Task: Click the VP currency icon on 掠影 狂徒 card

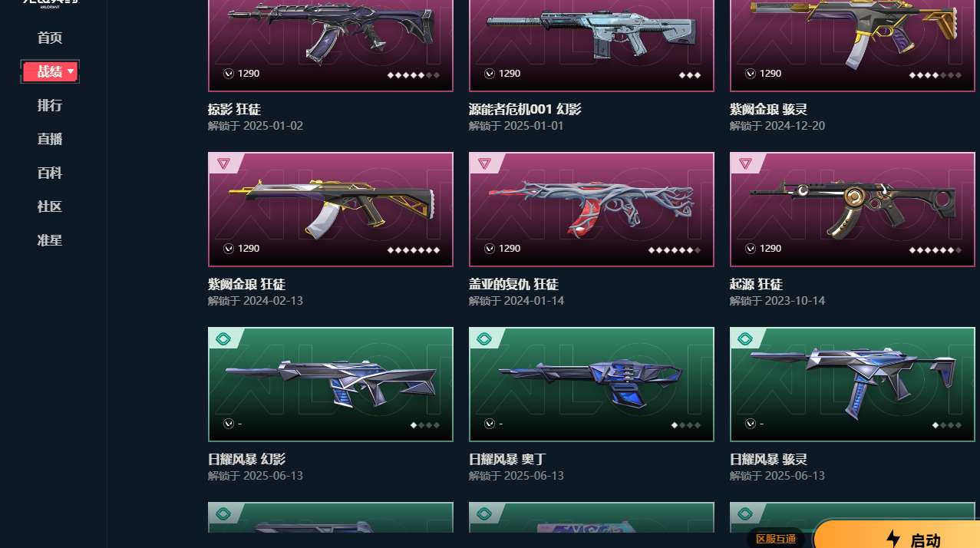Action: [229, 74]
